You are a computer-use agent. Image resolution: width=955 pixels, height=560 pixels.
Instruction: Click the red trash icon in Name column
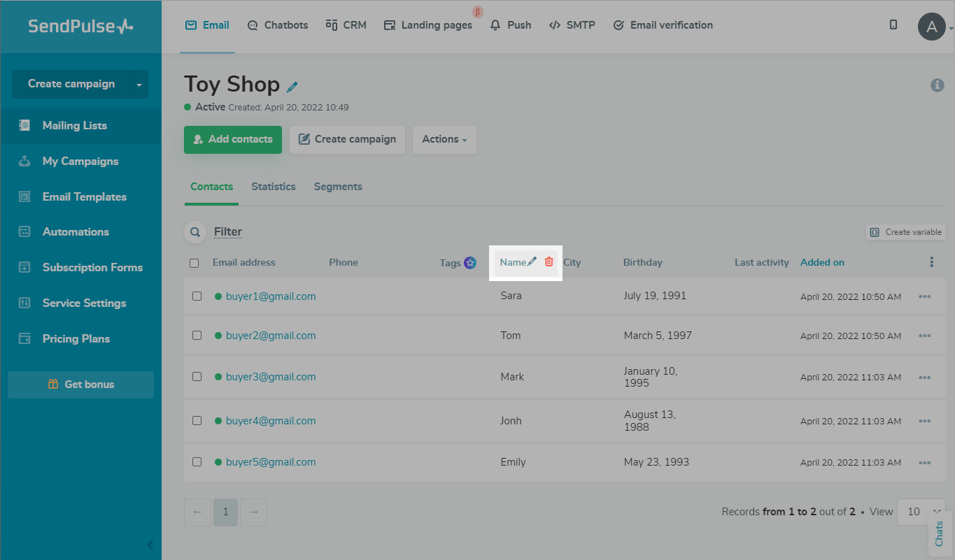[549, 261]
